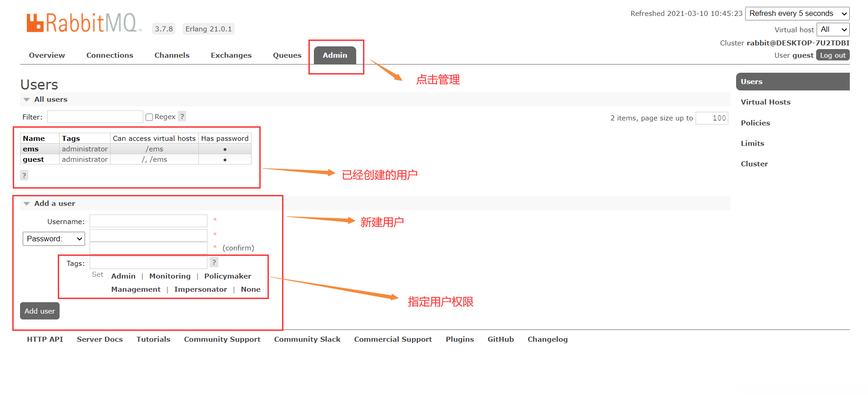Click the page size field showing 100
The image size is (868, 399).
[x=712, y=118]
